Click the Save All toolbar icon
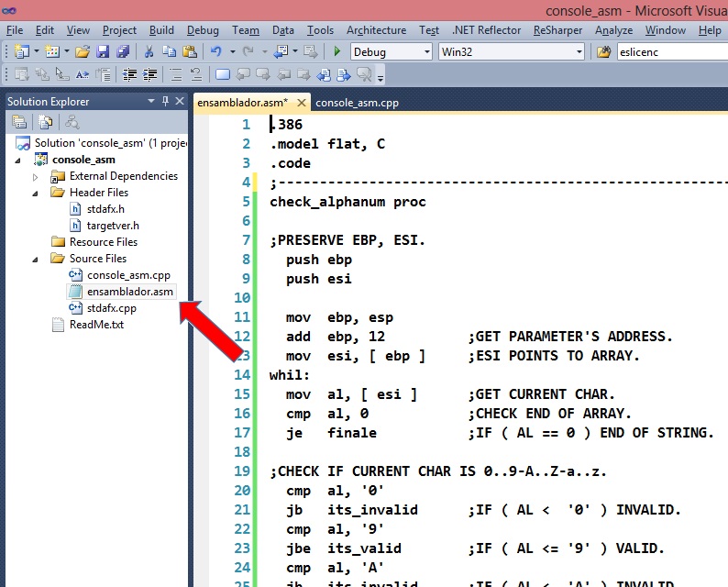Image resolution: width=728 pixels, height=587 pixels. pyautogui.click(x=123, y=52)
